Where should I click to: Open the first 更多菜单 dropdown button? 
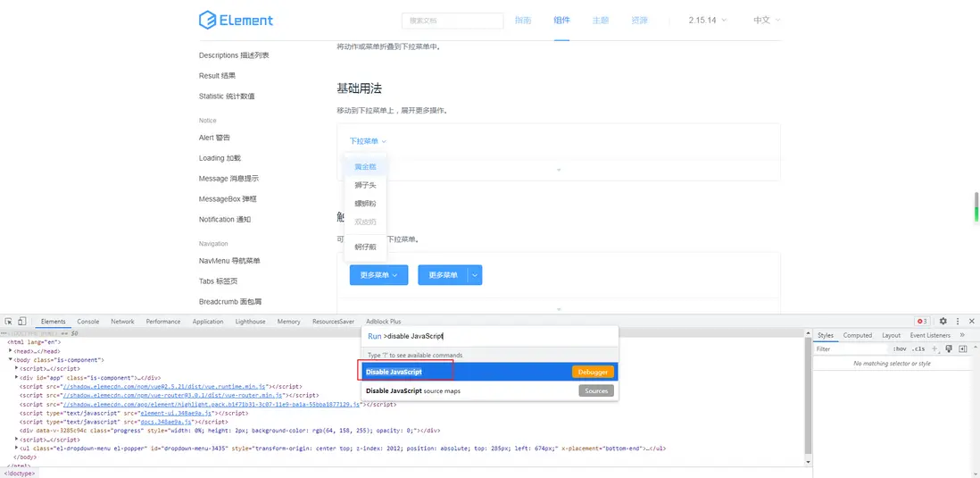[378, 274]
